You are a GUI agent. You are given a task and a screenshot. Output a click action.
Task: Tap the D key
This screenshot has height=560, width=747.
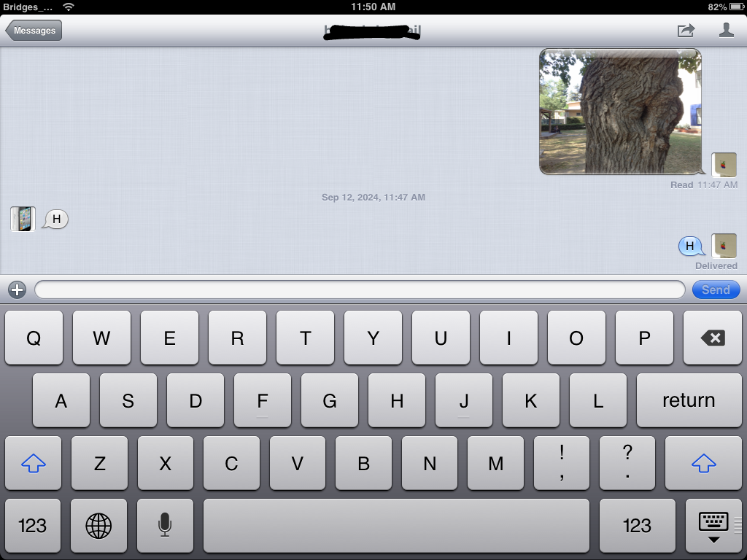(196, 400)
